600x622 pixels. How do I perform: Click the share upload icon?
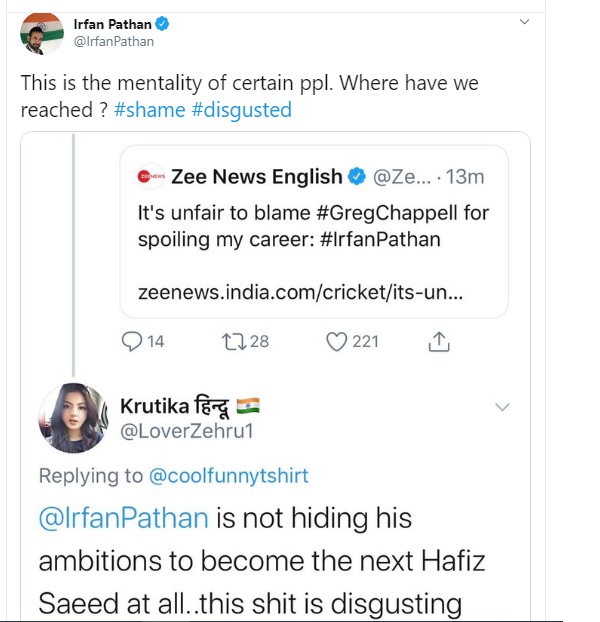[438, 342]
